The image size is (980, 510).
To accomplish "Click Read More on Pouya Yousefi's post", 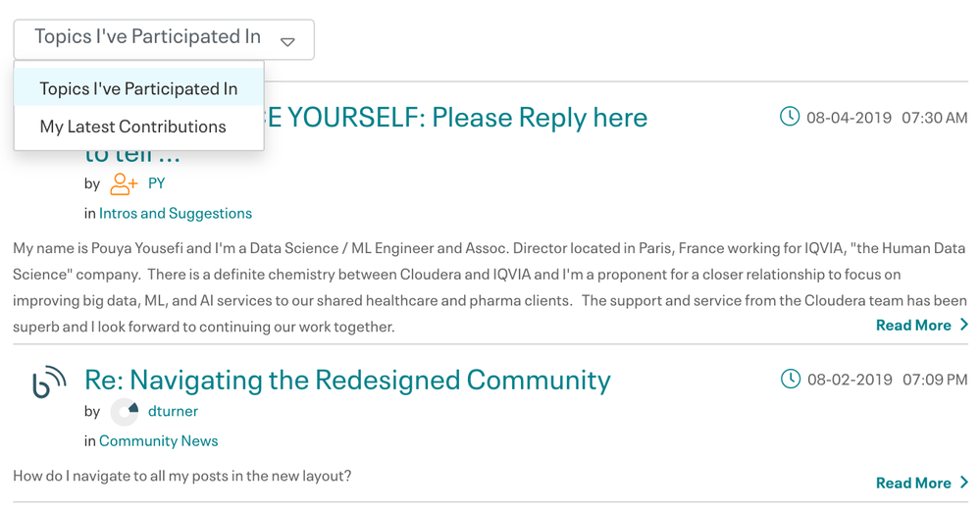I will [x=913, y=325].
